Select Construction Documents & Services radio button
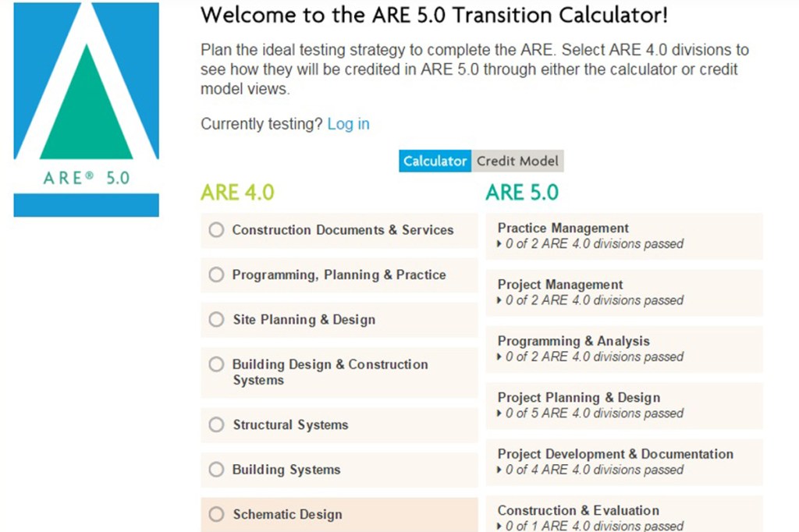Screen dimensions: 799x532 point(217,230)
